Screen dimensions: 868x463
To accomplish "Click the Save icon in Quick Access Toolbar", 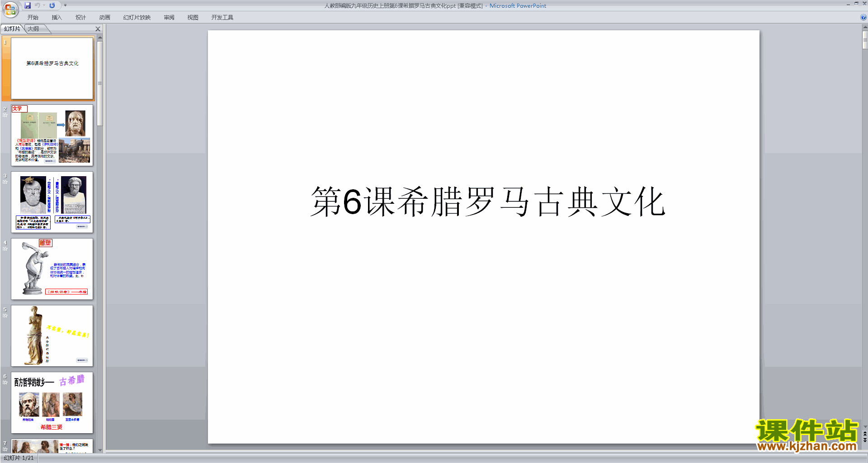I will point(28,5).
